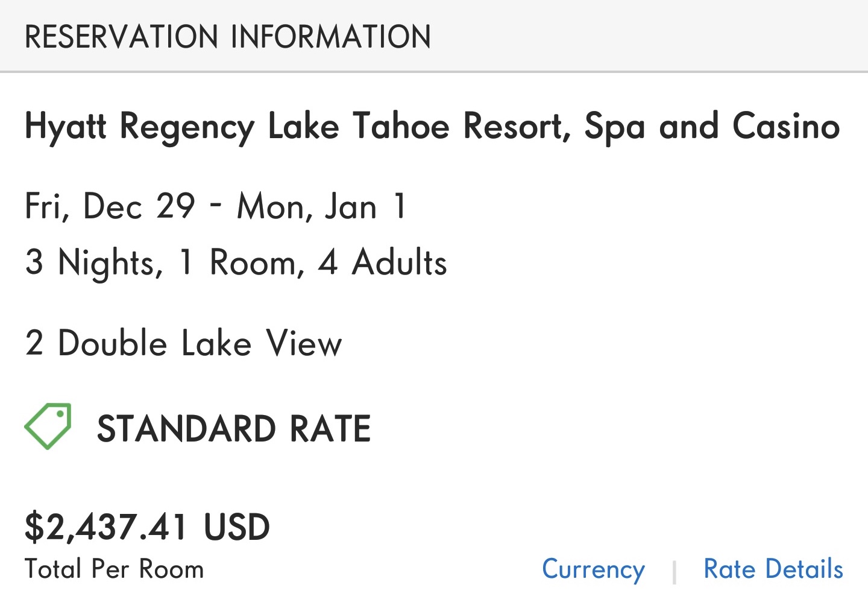Select the Fri, Dec 29 check-in date
Image resolution: width=868 pixels, height=605 pixels.
tap(110, 207)
